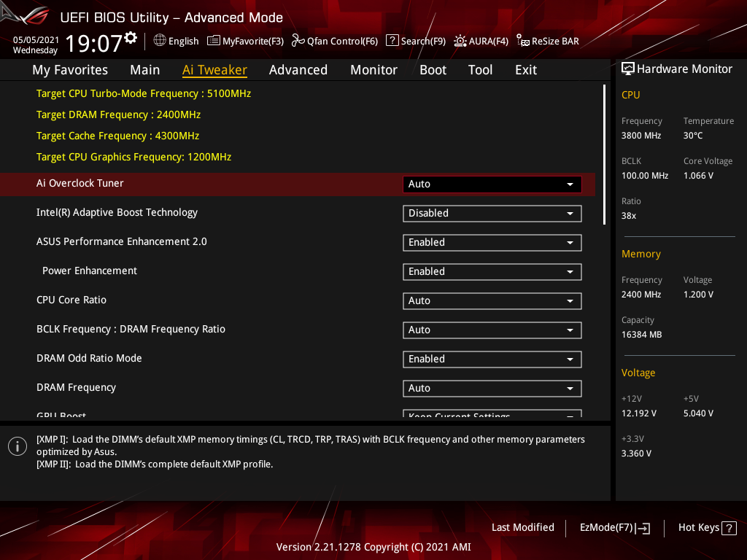Click the info circle icon
This screenshot has height=560, width=747.
[x=18, y=446]
